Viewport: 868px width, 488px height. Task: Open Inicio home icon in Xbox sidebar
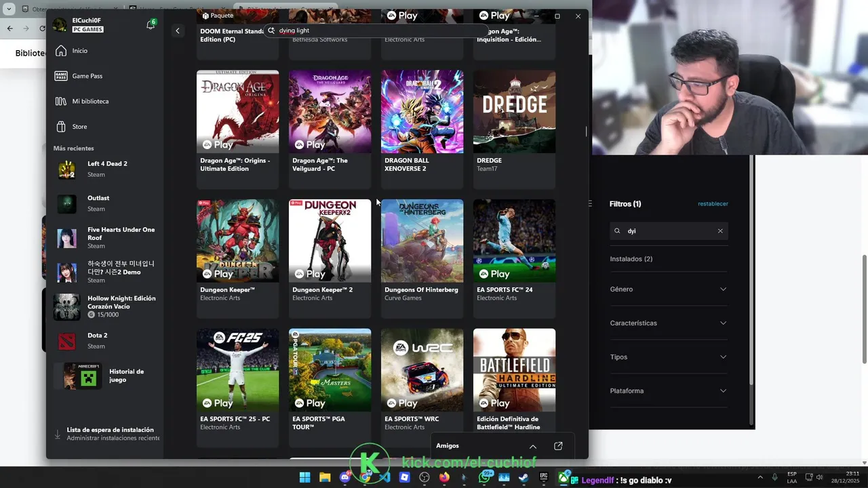tap(61, 51)
